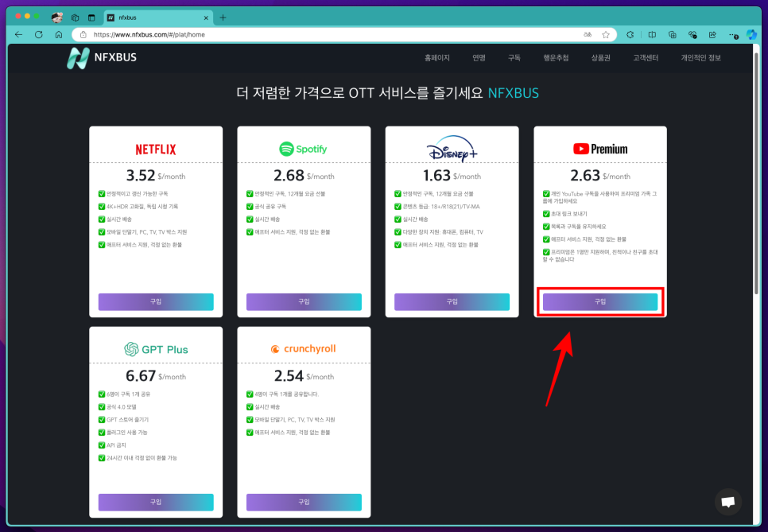
Task: Click the 구입 button on the Disney+ card
Action: point(452,301)
